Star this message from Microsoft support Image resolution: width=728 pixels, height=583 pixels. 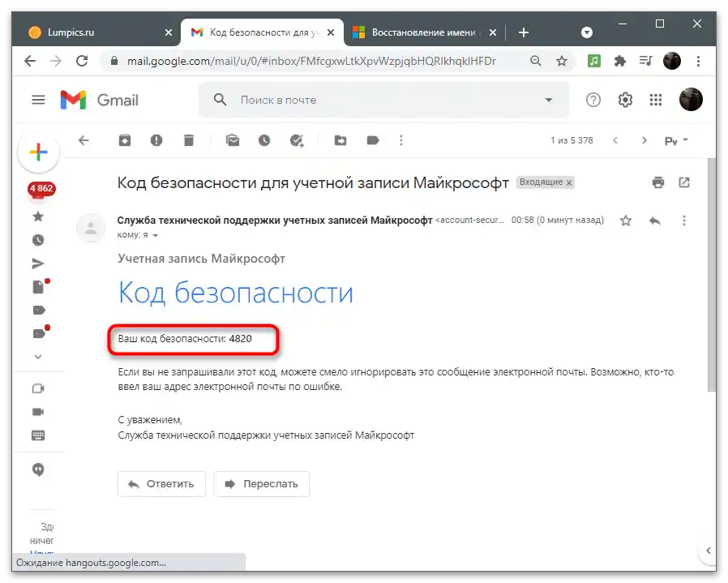pos(626,221)
